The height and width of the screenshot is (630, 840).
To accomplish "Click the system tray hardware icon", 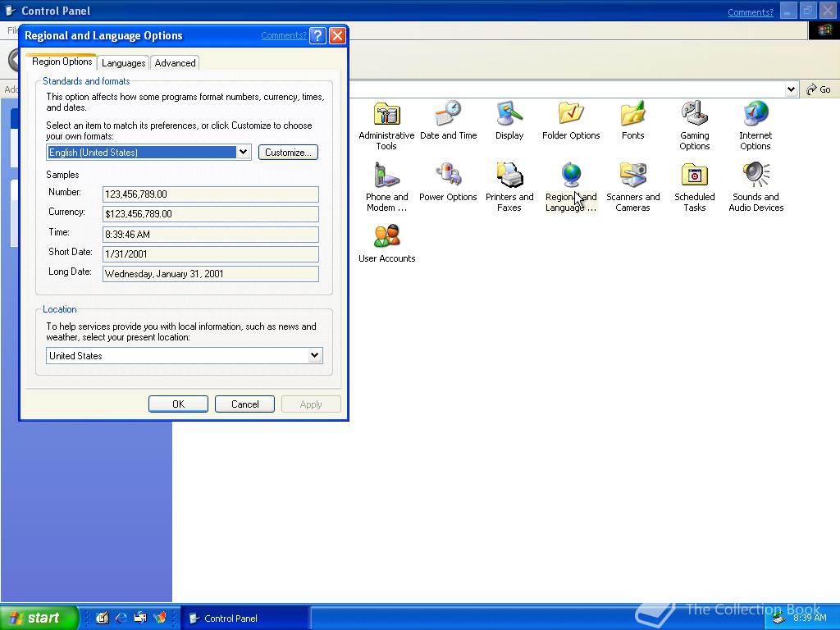I will click(778, 619).
